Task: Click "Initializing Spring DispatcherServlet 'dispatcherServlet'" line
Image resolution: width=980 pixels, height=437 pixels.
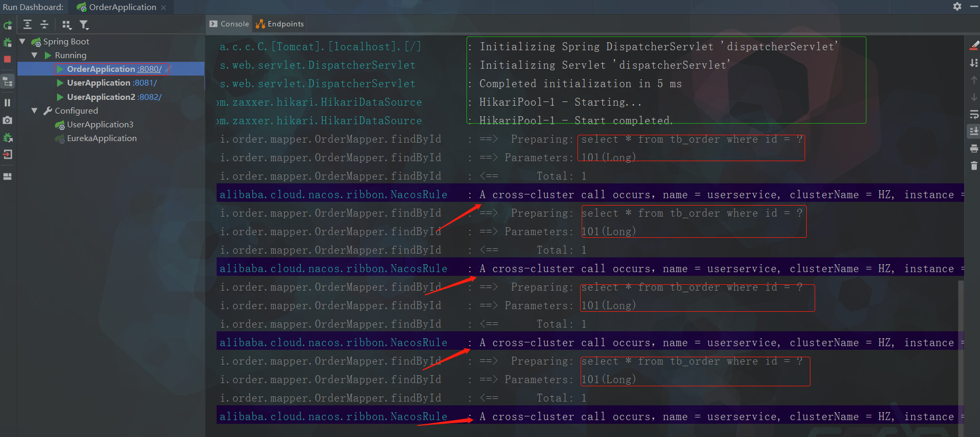Action: (x=658, y=47)
